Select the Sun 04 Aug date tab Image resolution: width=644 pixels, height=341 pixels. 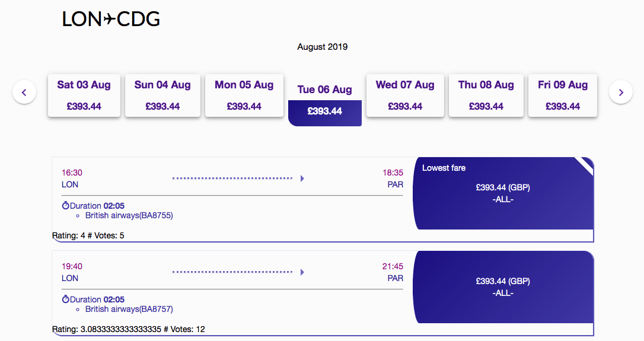click(x=162, y=95)
